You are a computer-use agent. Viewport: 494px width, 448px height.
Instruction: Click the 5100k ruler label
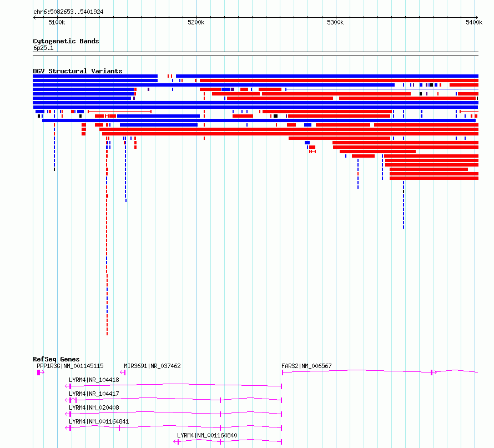pyautogui.click(x=57, y=22)
